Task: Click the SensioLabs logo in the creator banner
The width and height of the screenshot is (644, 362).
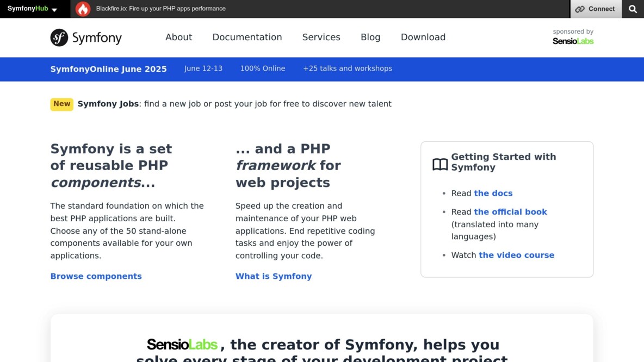Action: click(x=182, y=345)
